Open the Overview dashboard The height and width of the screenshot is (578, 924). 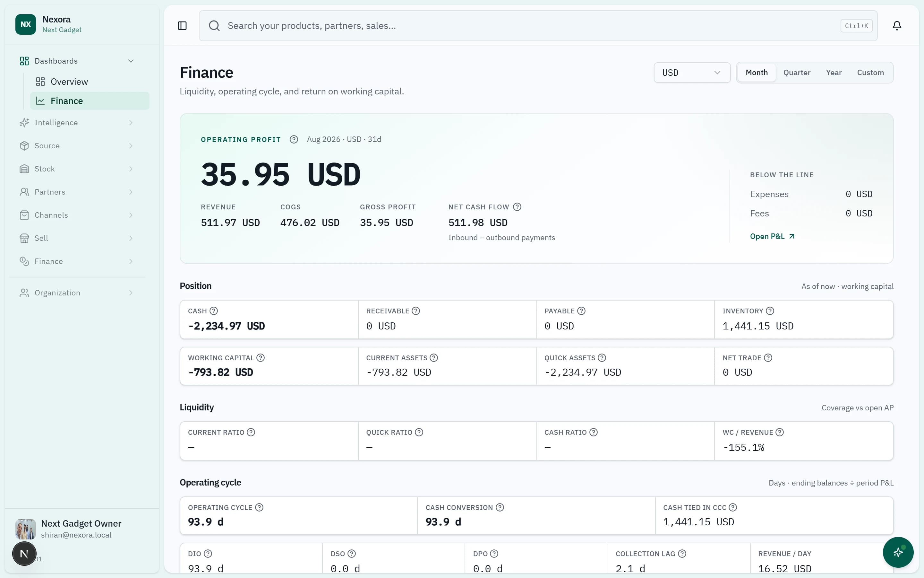tap(90, 82)
